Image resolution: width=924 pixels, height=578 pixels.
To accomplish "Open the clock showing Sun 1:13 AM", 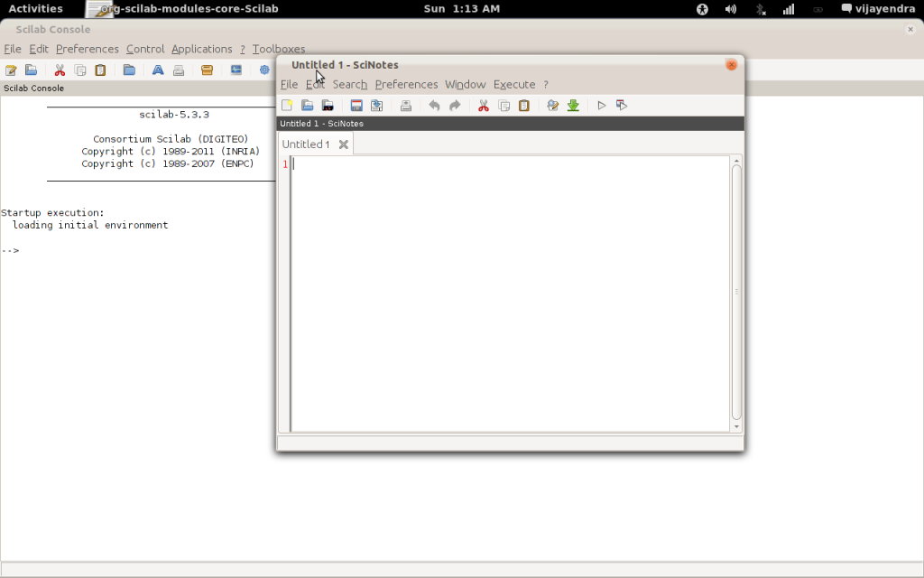I will tap(461, 9).
